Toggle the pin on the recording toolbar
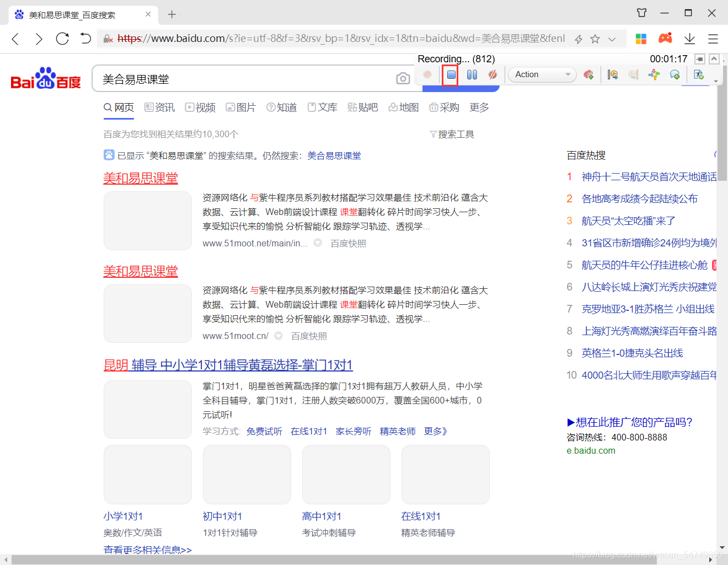728x565 pixels. click(699, 59)
